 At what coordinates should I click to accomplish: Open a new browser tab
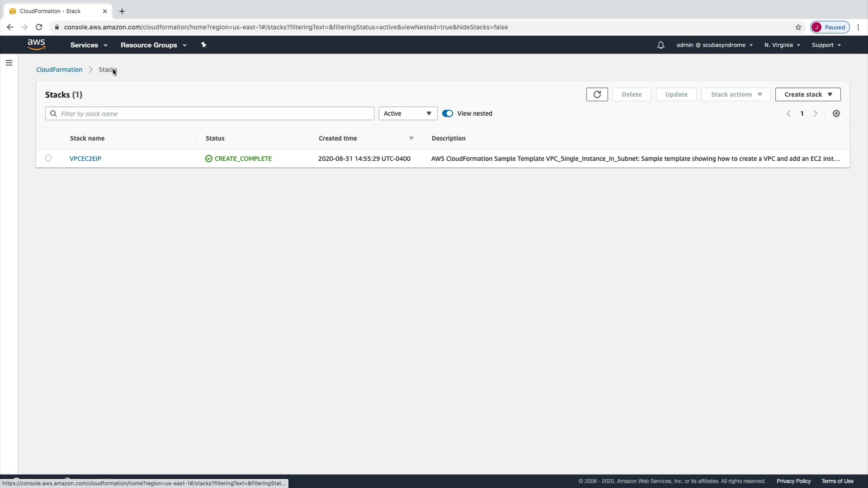tap(122, 11)
